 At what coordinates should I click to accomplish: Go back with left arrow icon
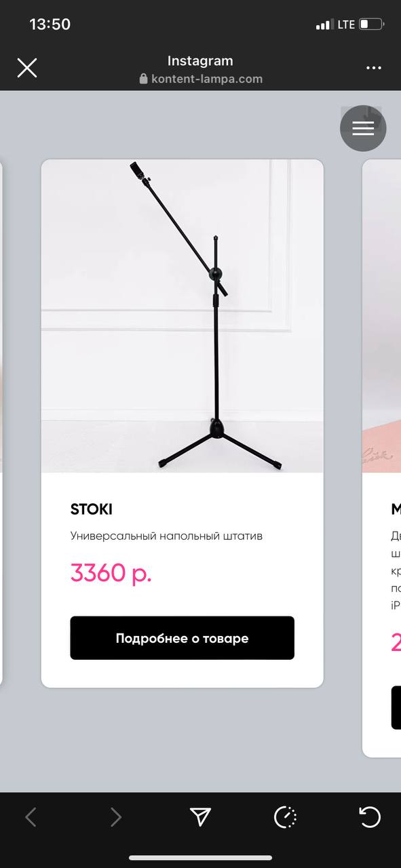pyautogui.click(x=31, y=817)
